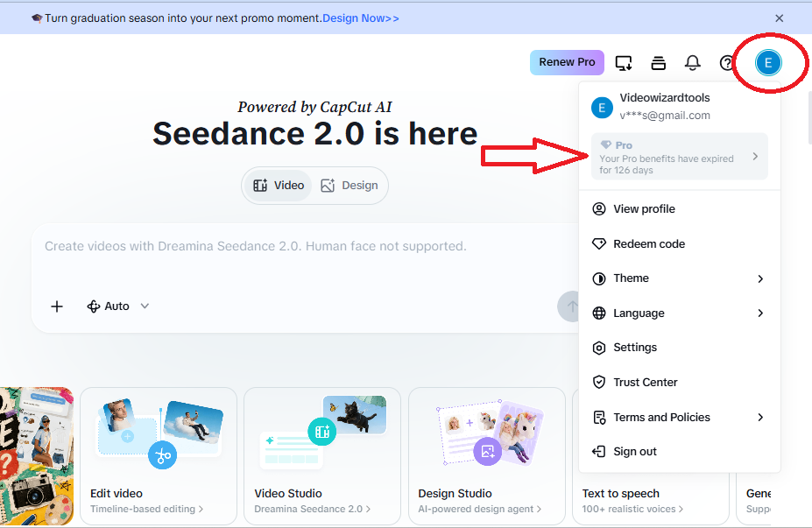Image resolution: width=812 pixels, height=528 pixels.
Task: Open Language menu entry
Action: (680, 313)
